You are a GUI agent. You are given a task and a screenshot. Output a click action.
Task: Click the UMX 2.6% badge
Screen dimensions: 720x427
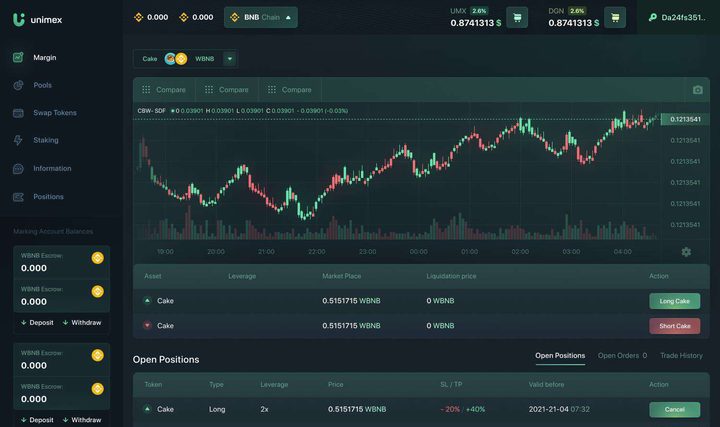coord(479,11)
